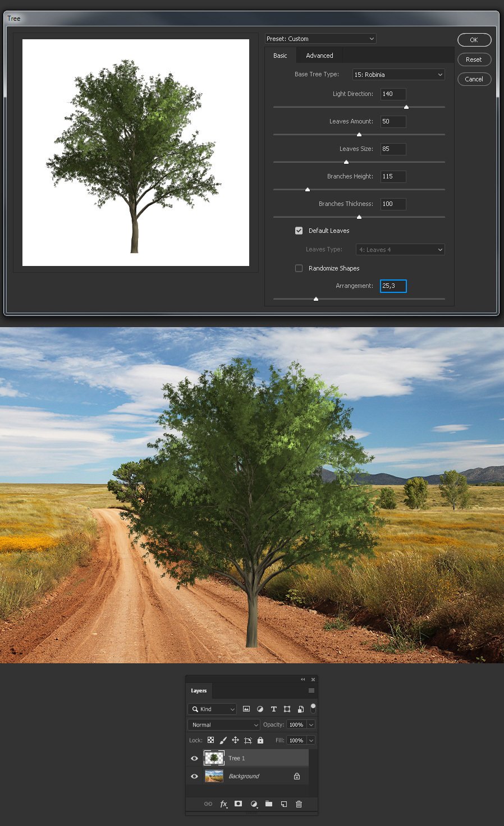Toggle the layer filtering on/off switch

pyautogui.click(x=313, y=708)
